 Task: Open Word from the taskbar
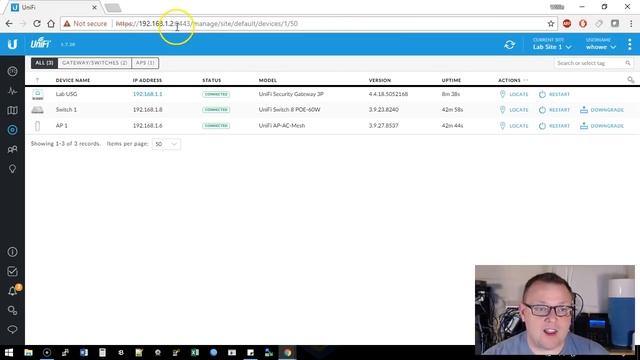[84, 353]
